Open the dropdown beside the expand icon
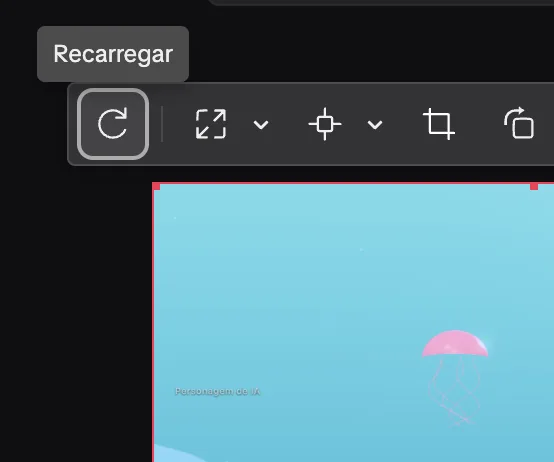 pyautogui.click(x=261, y=125)
